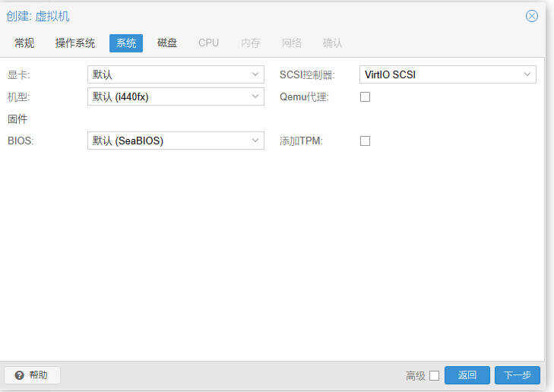Open the 显卡 dropdown arrow
554x392 pixels.
tap(255, 74)
